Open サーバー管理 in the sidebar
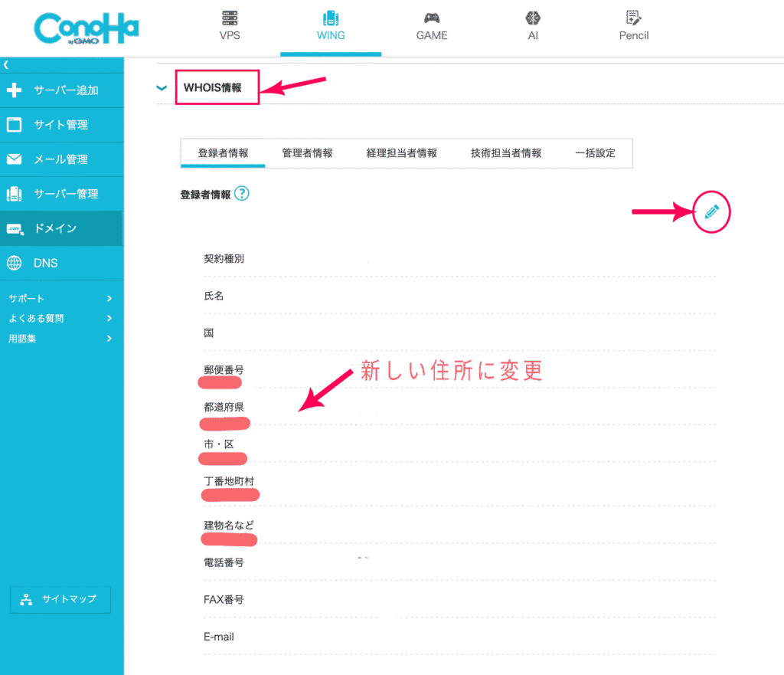Screen dimensions: 784x675 (x=65, y=194)
